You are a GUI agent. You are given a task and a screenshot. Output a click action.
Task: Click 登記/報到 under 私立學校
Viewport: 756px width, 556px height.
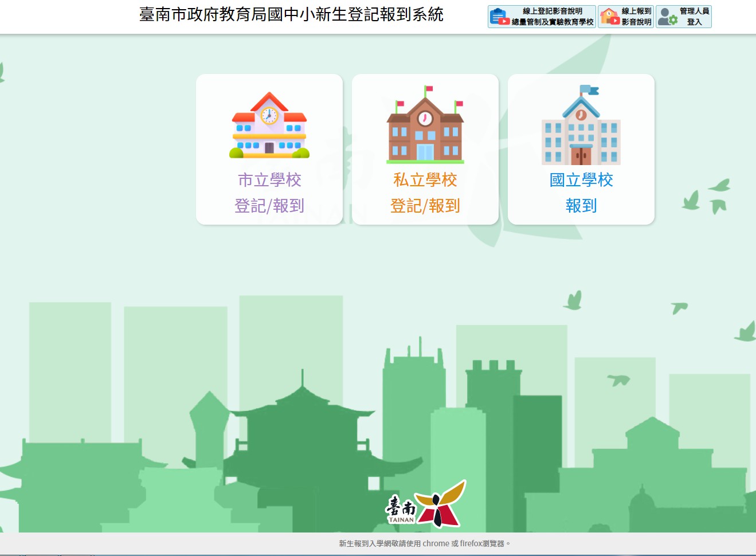coord(425,205)
